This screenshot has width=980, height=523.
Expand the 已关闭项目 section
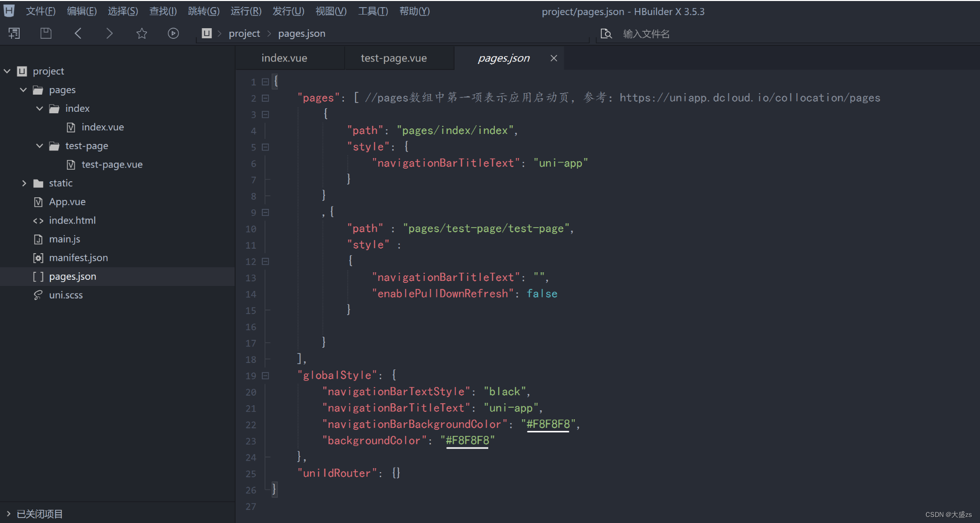9,513
